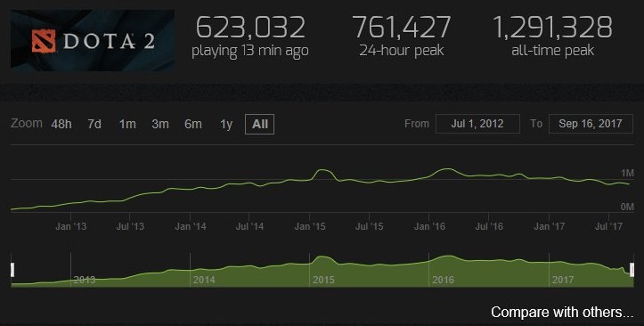Grab the left navigator range handle

12,270
